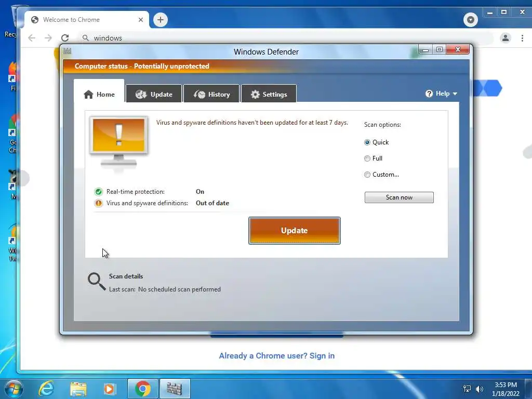Open Windows Media Player from taskbar
Image resolution: width=532 pixels, height=399 pixels.
point(110,389)
